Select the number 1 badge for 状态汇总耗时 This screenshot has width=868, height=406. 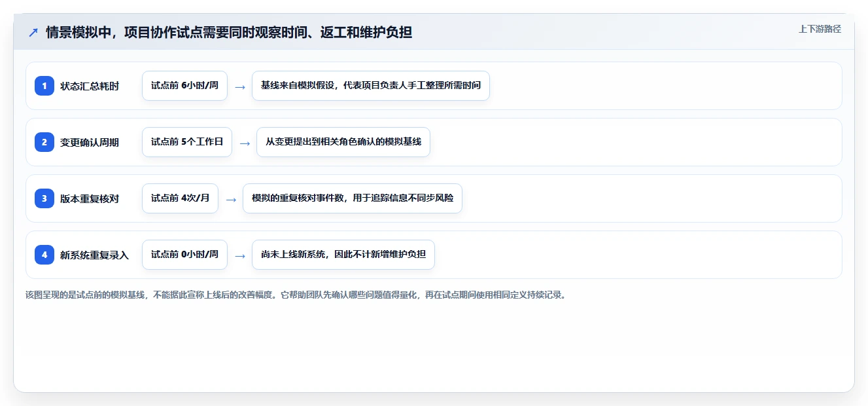click(x=44, y=86)
